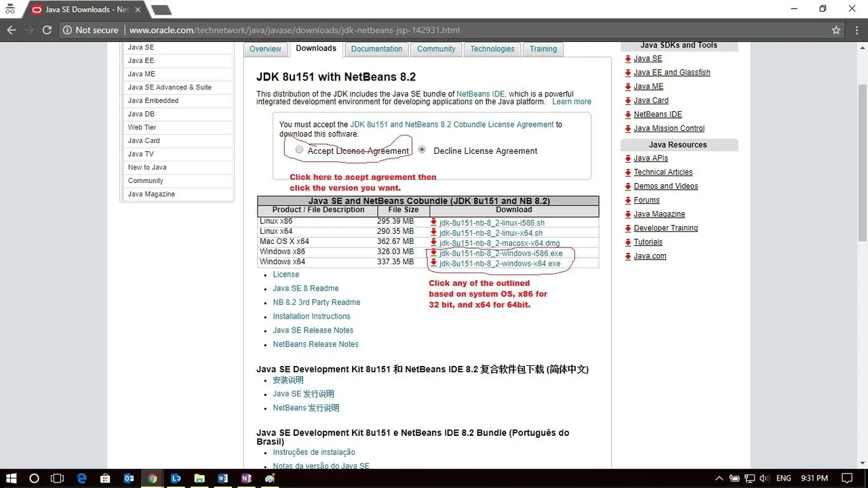Click download arrow next to macosx-x64.dmg
The image size is (868, 488).
pyautogui.click(x=434, y=242)
